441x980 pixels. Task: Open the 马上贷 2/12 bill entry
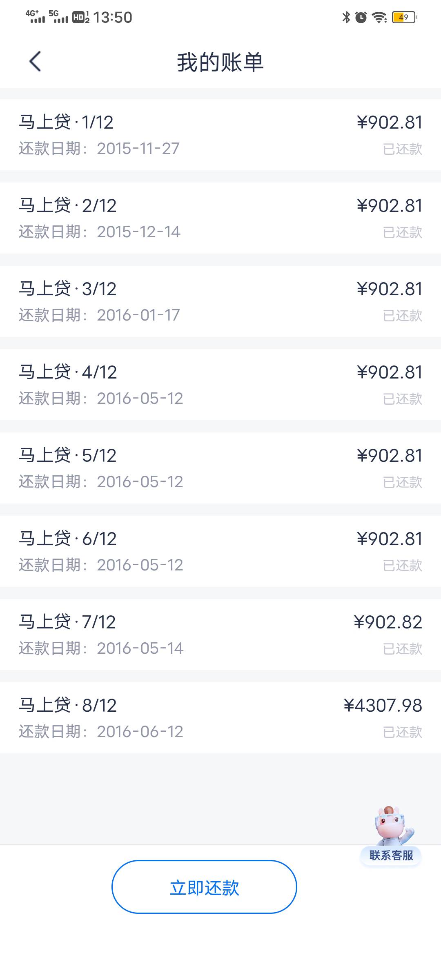coord(220,218)
